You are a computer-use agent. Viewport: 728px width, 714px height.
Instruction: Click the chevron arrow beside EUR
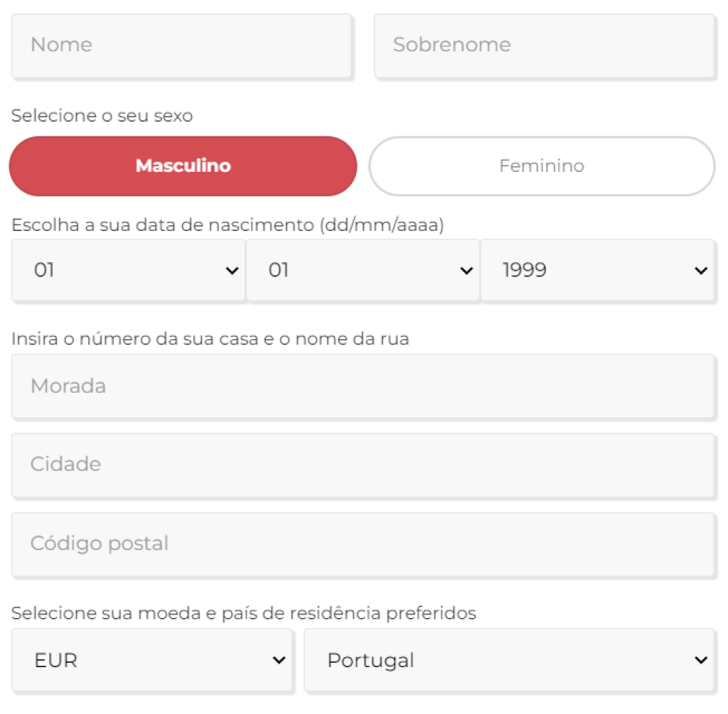(x=279, y=660)
